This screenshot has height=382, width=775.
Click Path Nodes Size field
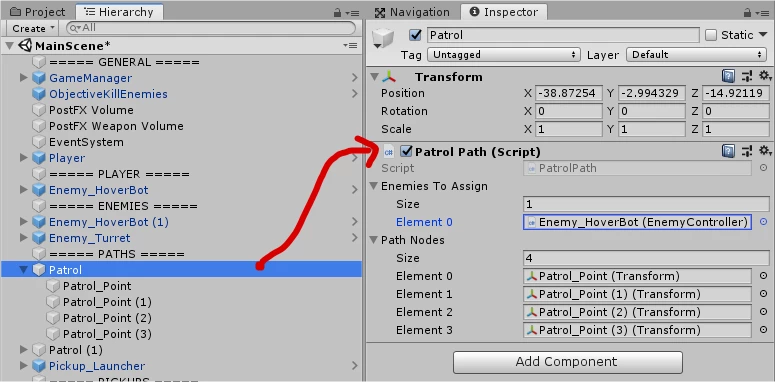click(x=646, y=258)
